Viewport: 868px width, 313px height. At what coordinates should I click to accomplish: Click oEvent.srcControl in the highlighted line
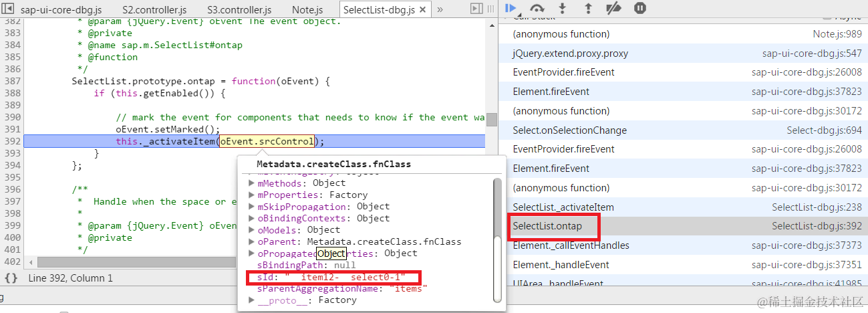(267, 141)
